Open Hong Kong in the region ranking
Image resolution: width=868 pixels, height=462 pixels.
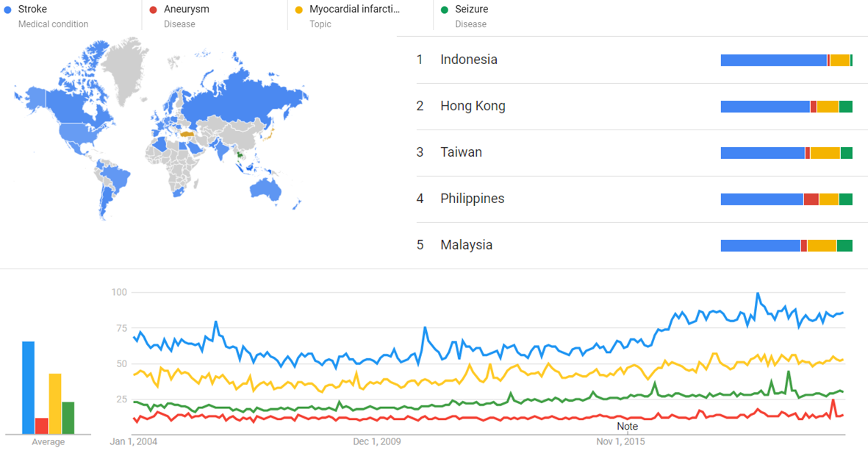pos(473,106)
